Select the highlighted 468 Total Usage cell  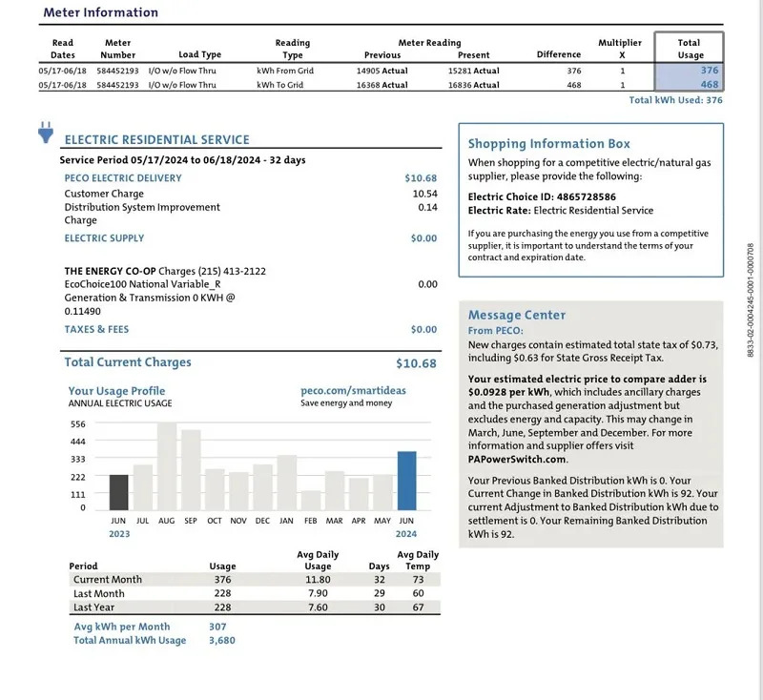689,85
